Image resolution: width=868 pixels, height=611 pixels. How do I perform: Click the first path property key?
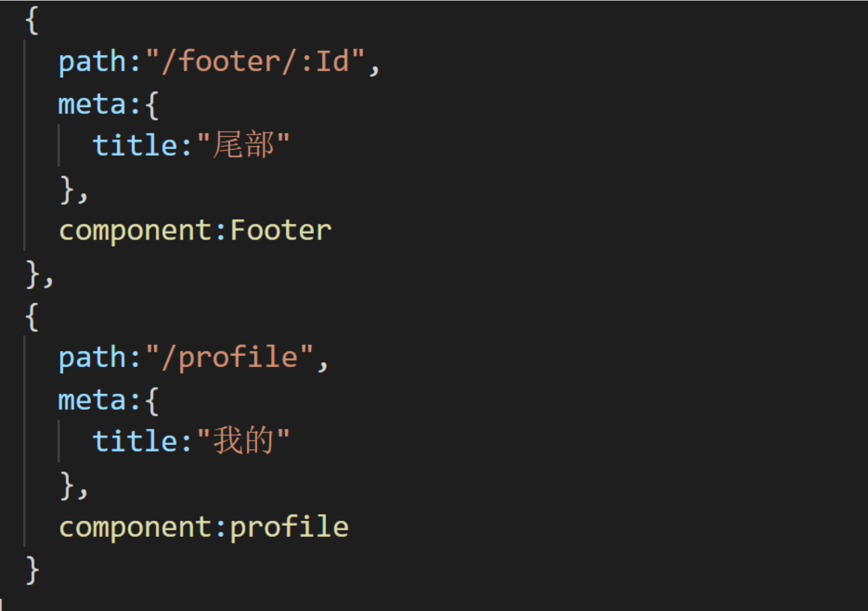click(92, 62)
